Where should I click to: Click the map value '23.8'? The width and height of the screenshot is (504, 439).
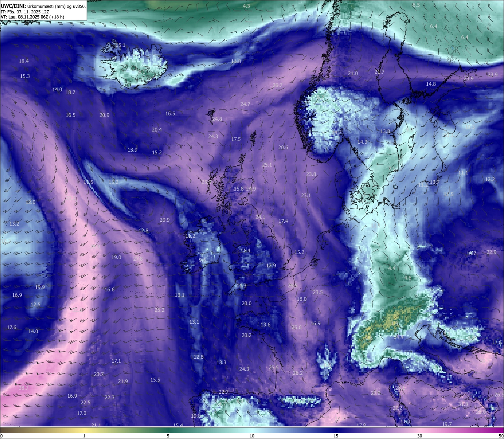311,174
